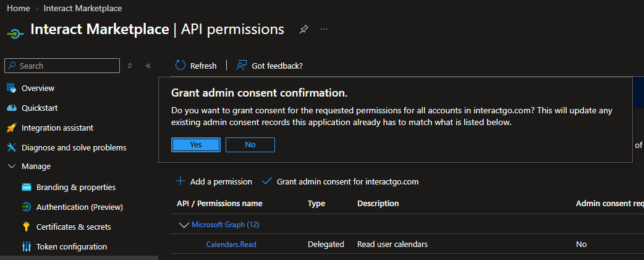Open Interact Marketplace breadcrumb link

pos(83,8)
